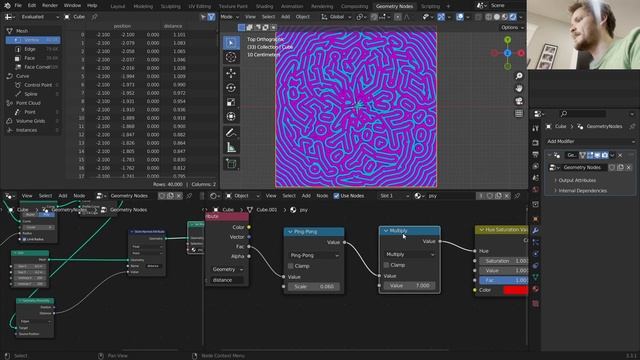Select the Annotate tool in viewport toolbar

coord(231,133)
